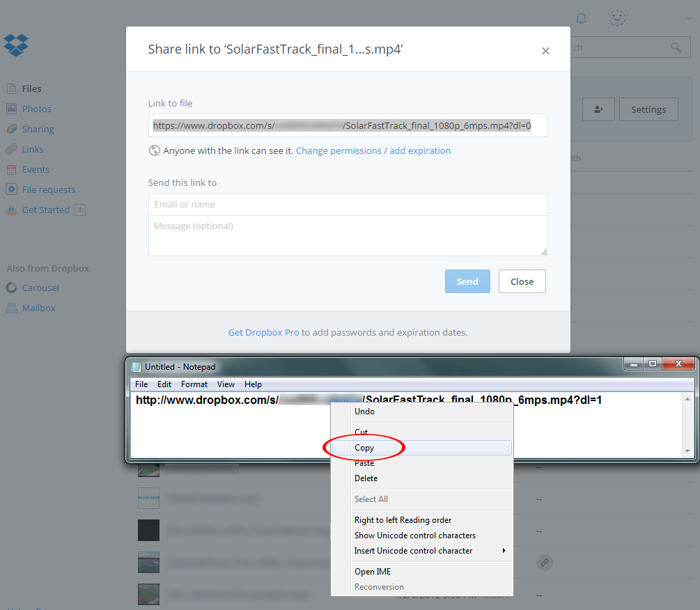Viewport: 700px width, 610px height.
Task: Click the Get Started notification badge
Action: (80, 210)
